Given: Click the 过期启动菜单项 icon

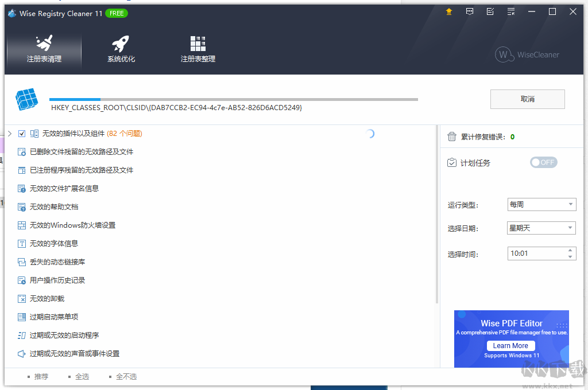Looking at the screenshot, I should [x=22, y=317].
